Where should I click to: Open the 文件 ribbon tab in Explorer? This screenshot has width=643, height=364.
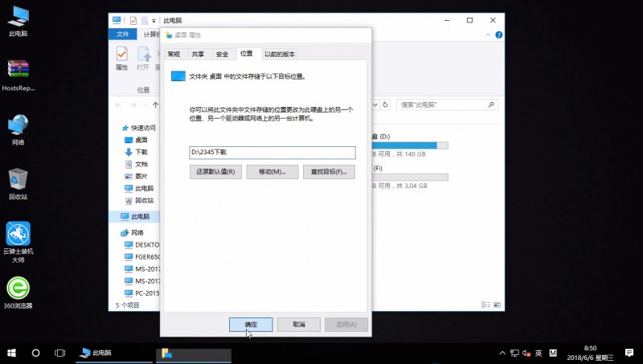pyautogui.click(x=122, y=35)
